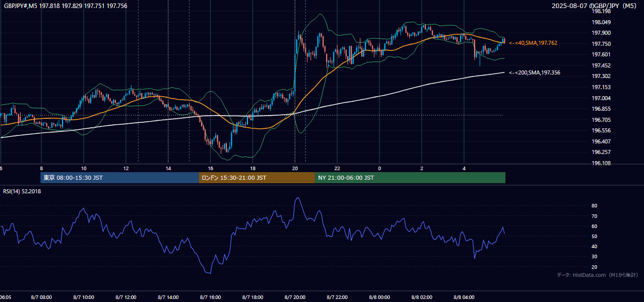644x302 pixels.
Task: Click the '8/7 16:00' bottom time label
Action: click(210, 297)
